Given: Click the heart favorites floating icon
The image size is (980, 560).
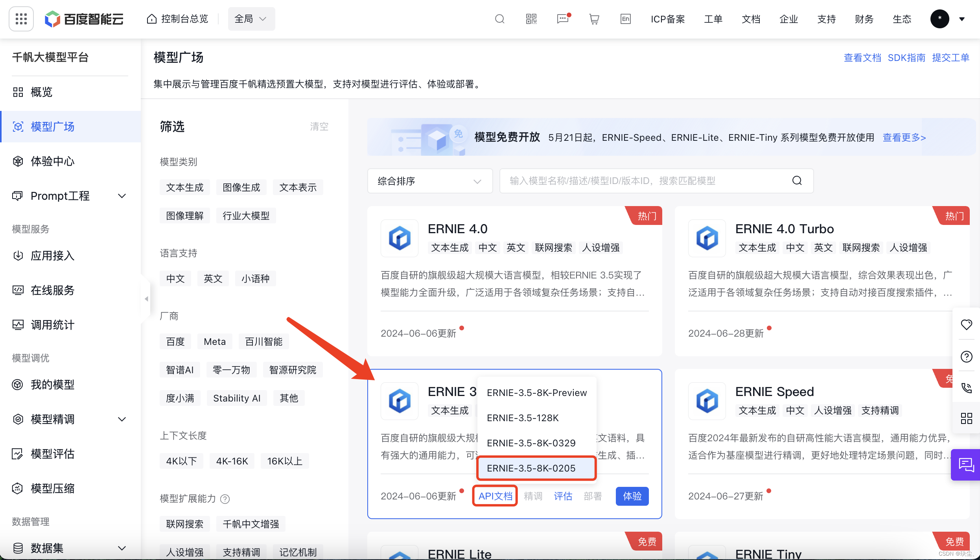Looking at the screenshot, I should click(x=966, y=324).
